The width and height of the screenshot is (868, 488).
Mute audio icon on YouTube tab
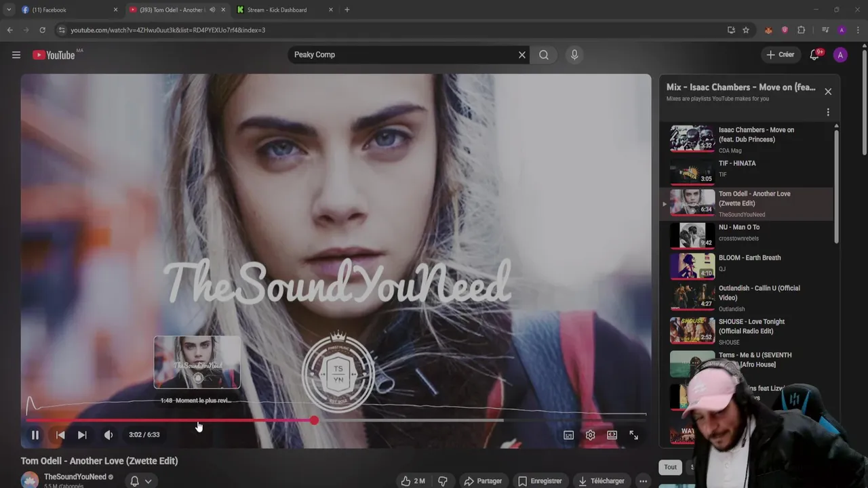(x=212, y=10)
